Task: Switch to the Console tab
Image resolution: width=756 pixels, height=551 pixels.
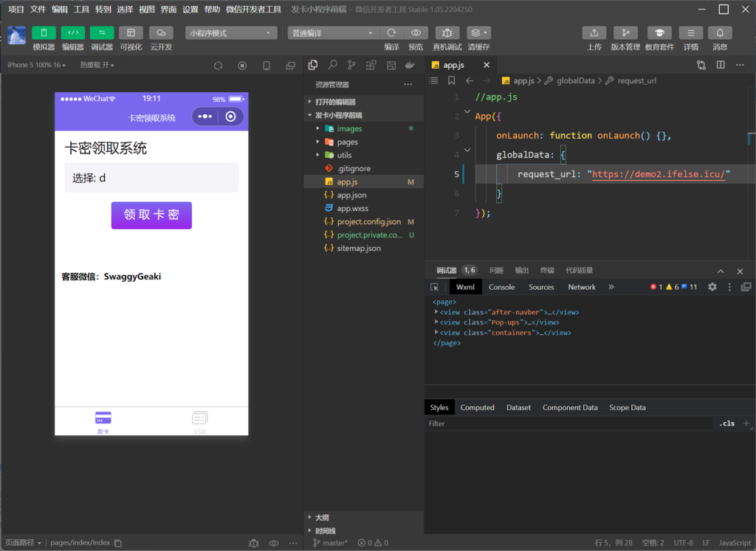Action: 501,287
